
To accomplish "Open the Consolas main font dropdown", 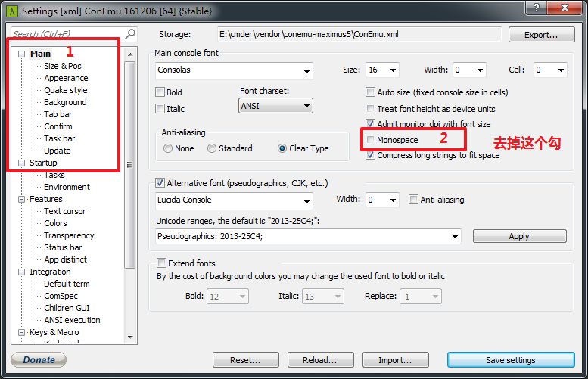I will [306, 71].
